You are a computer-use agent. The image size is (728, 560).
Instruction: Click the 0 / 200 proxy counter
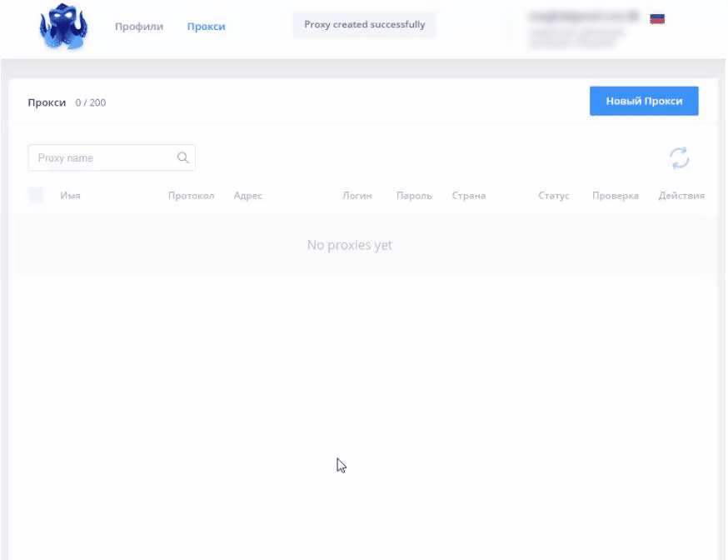[x=91, y=102]
